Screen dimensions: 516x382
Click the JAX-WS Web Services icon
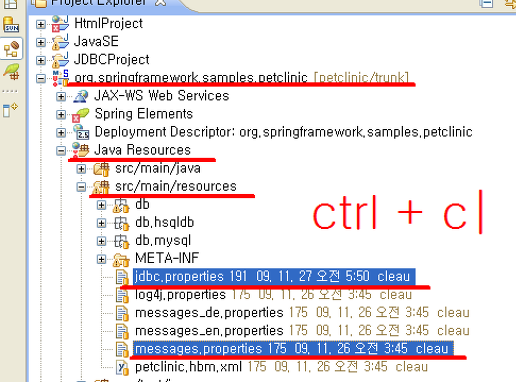tap(81, 96)
